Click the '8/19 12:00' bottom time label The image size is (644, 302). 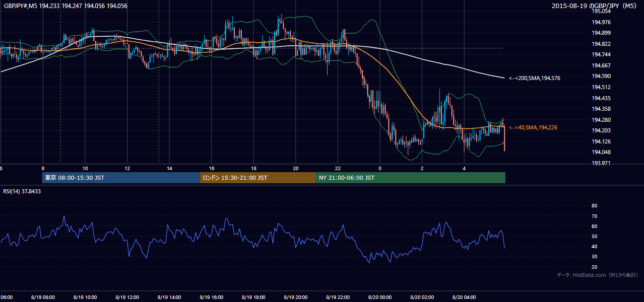[x=127, y=297]
